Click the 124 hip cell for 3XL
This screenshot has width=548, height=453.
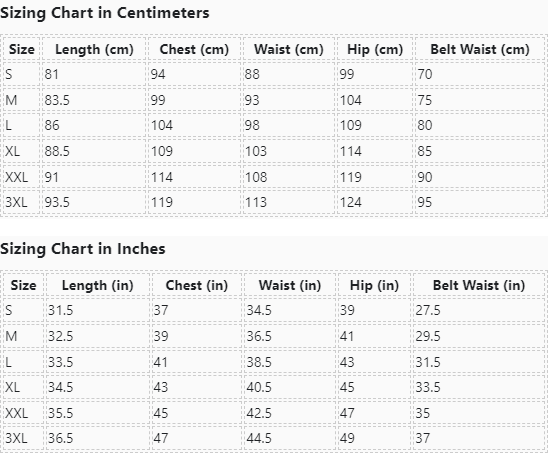375,202
